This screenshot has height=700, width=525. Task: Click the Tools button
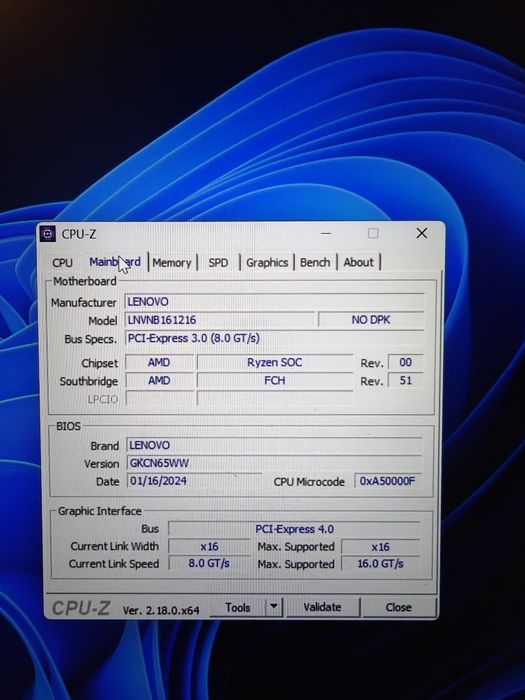(238, 608)
